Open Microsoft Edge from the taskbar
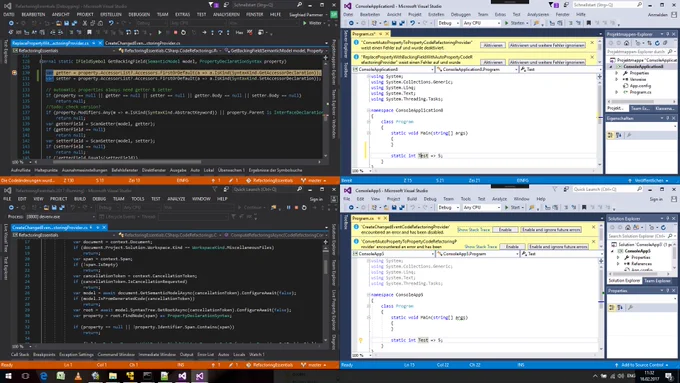Viewport: 680px width, 383px height. (43, 376)
